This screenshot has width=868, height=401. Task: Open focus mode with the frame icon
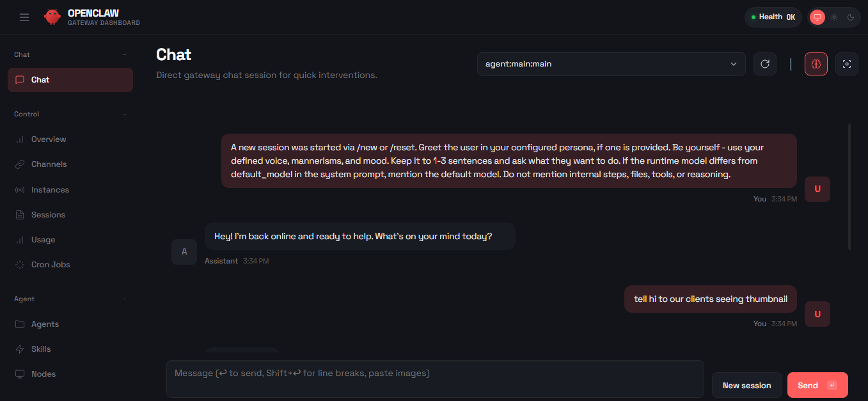[x=847, y=64]
